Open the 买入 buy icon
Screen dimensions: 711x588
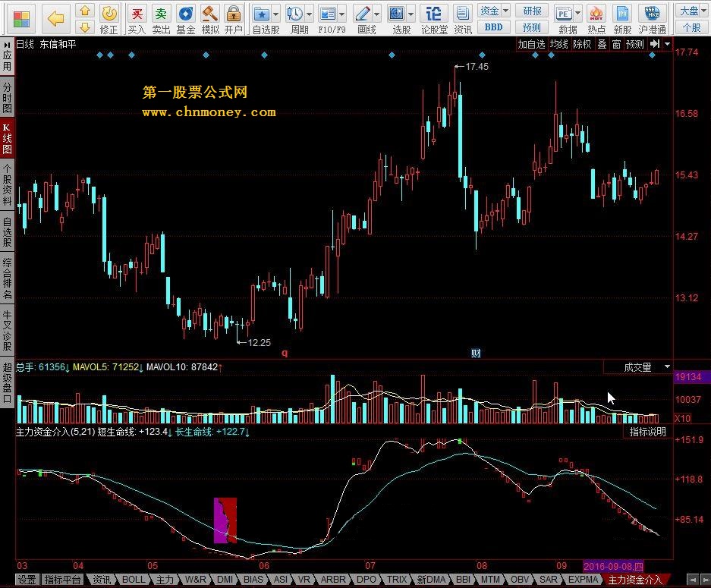[137, 14]
